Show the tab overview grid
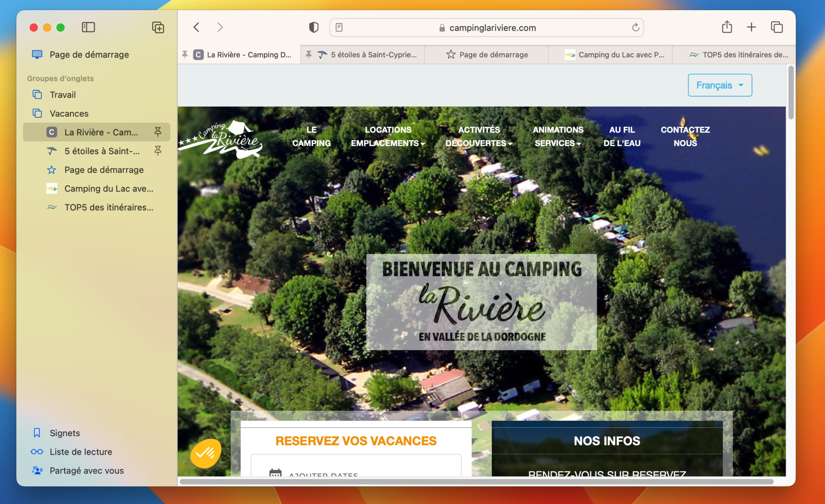 click(777, 27)
